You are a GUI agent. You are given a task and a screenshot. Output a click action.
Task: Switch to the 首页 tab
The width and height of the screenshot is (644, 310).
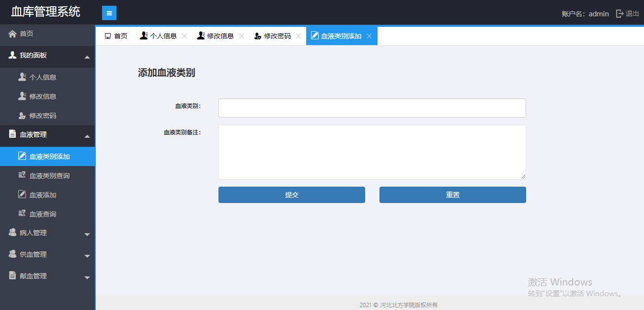(116, 36)
